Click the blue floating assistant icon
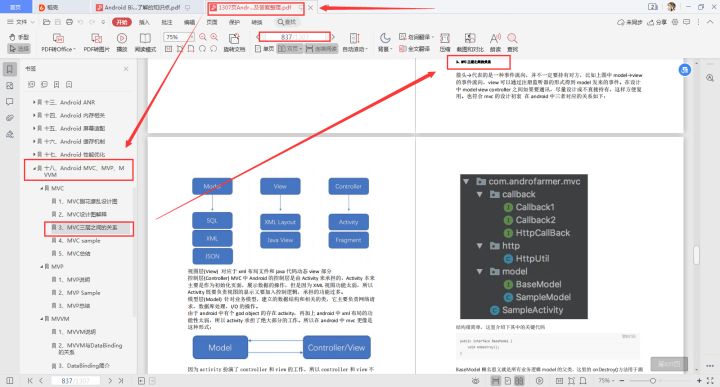Image resolution: width=720 pixels, height=387 pixels. (685, 70)
